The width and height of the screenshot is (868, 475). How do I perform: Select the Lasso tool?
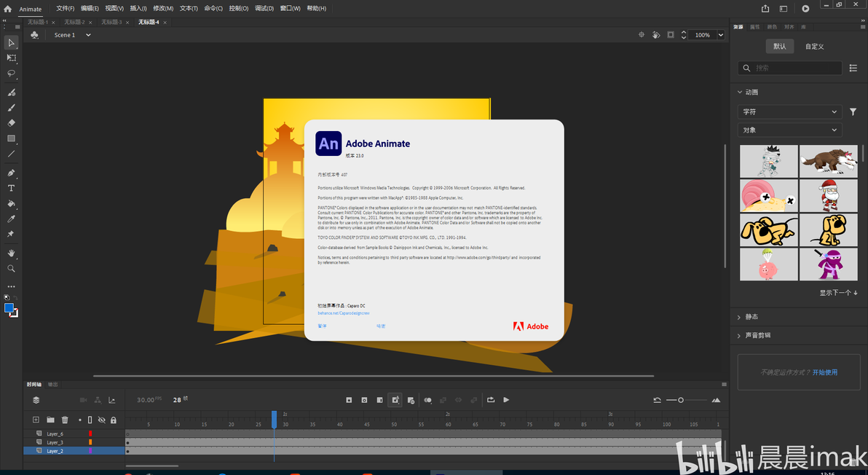point(11,73)
